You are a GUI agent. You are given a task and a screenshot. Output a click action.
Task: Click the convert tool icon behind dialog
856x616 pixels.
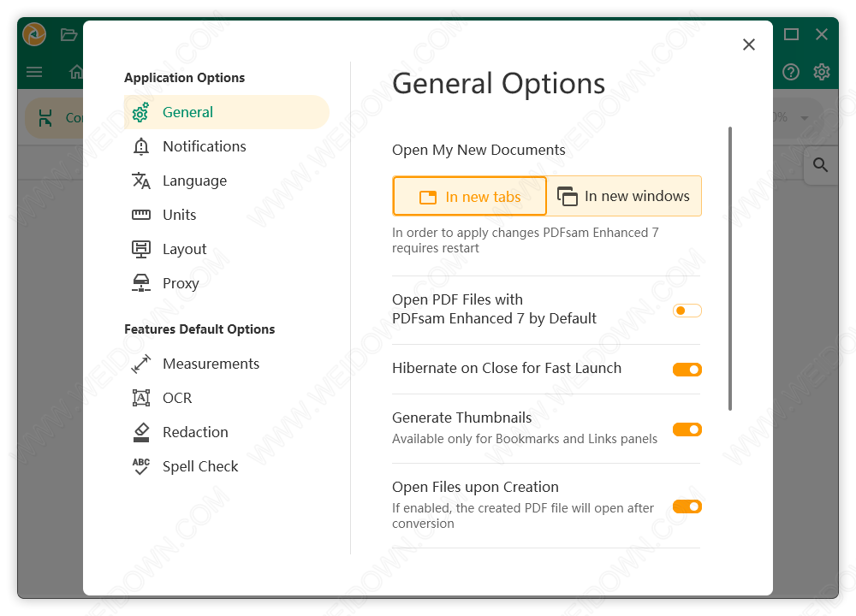pyautogui.click(x=45, y=118)
